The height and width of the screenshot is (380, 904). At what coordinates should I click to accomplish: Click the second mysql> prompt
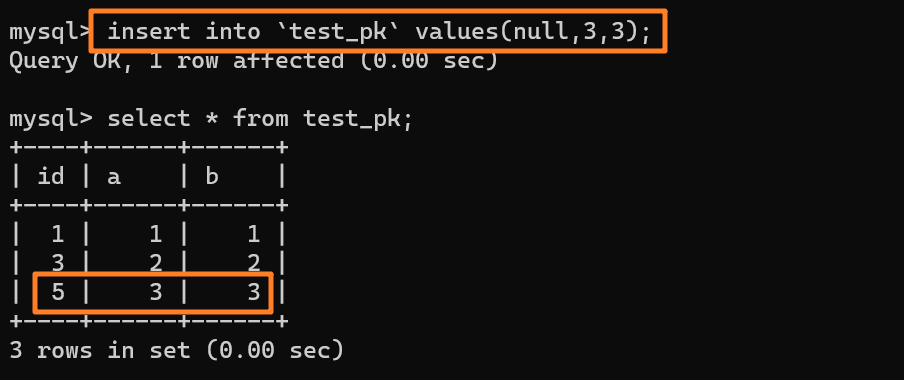51,119
